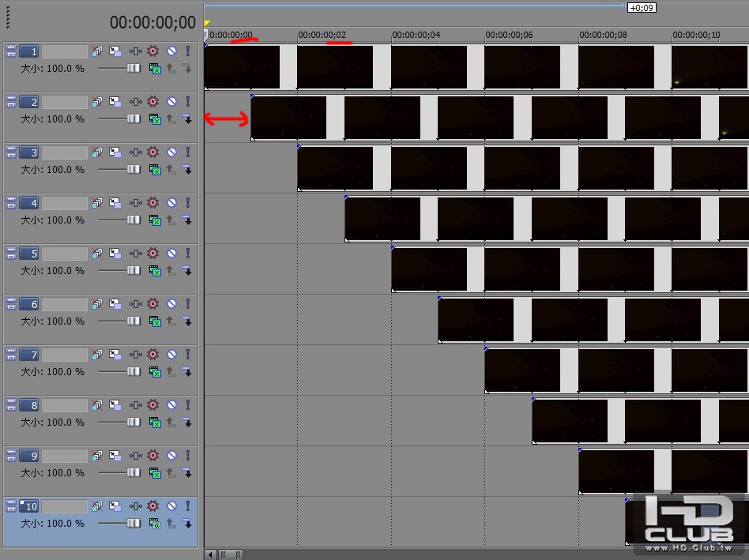Make track 4 a compositing child
The height and width of the screenshot is (560, 749).
[x=187, y=220]
